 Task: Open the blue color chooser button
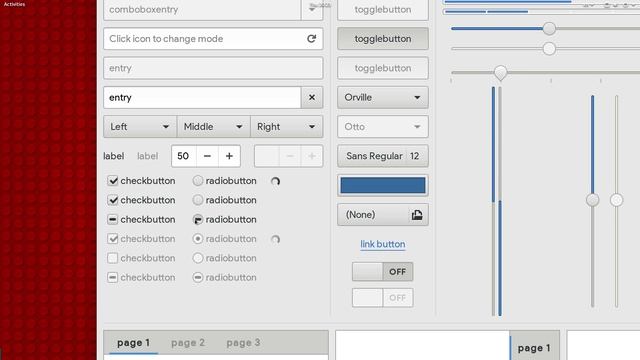(383, 185)
